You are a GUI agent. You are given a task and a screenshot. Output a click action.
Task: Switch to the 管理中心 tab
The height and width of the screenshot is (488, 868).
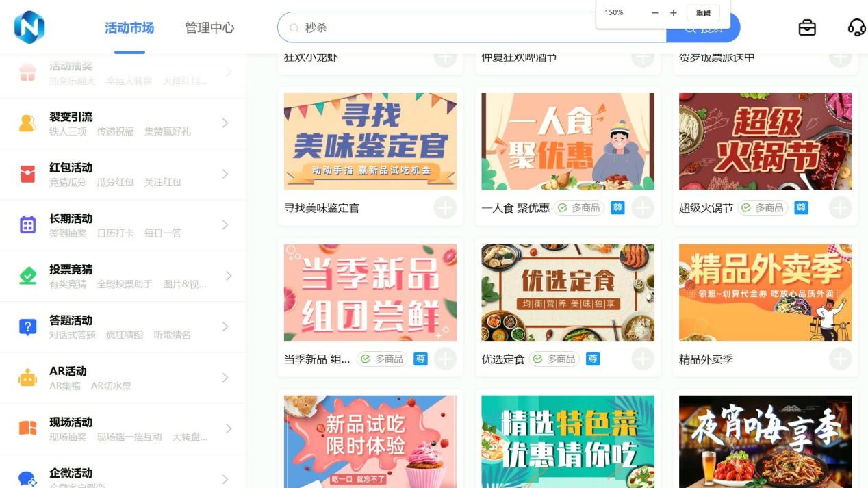coord(209,28)
